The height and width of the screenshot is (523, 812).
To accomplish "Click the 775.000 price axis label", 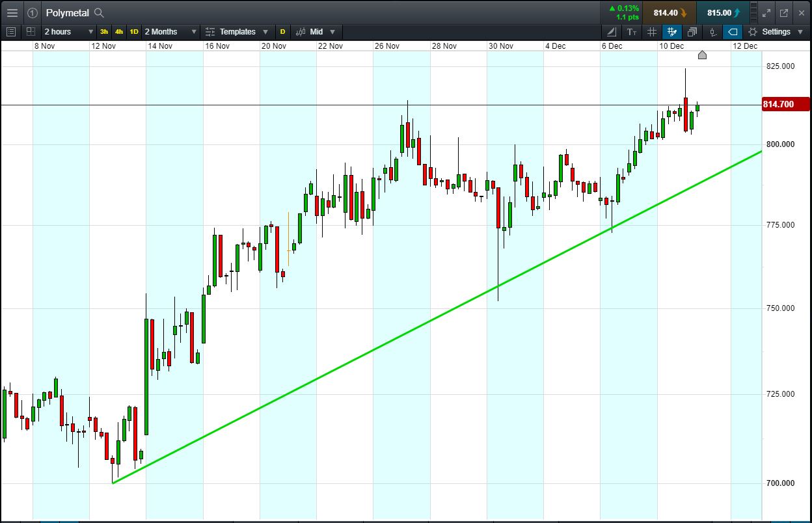I will 780,225.
